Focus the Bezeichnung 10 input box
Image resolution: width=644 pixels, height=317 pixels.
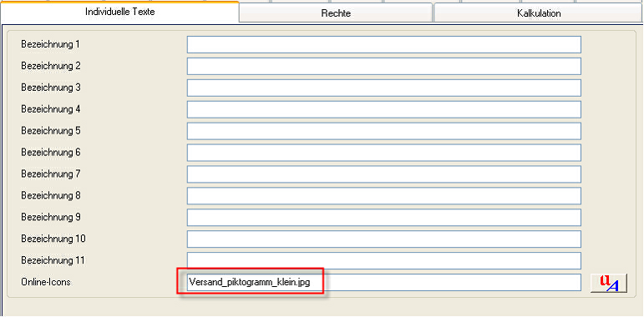click(x=384, y=239)
